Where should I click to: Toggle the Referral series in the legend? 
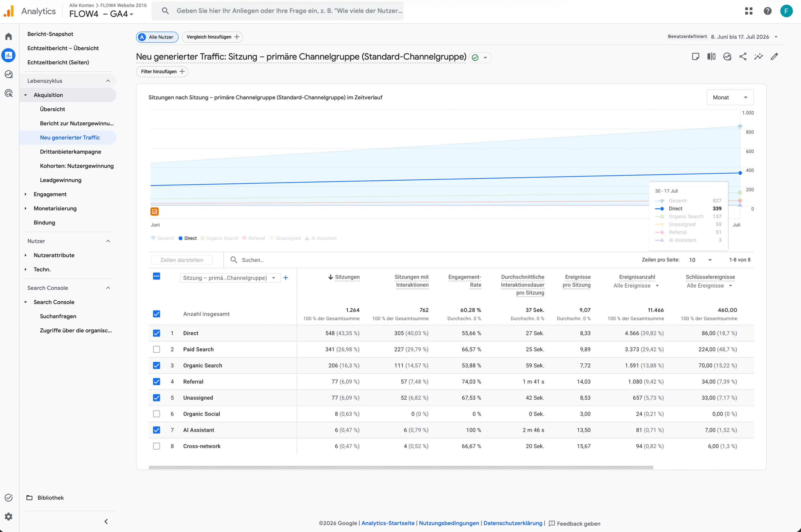[253, 238]
